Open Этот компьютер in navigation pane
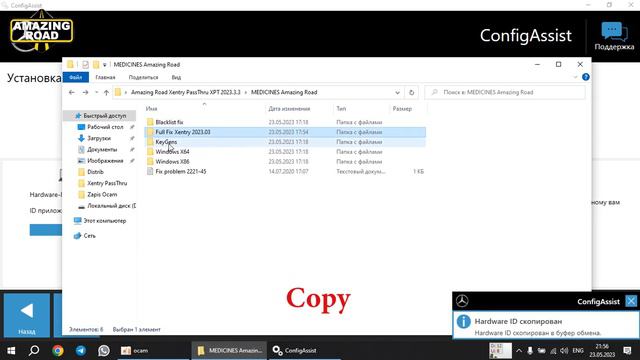This screenshot has width=640, height=360. pyautogui.click(x=100, y=221)
